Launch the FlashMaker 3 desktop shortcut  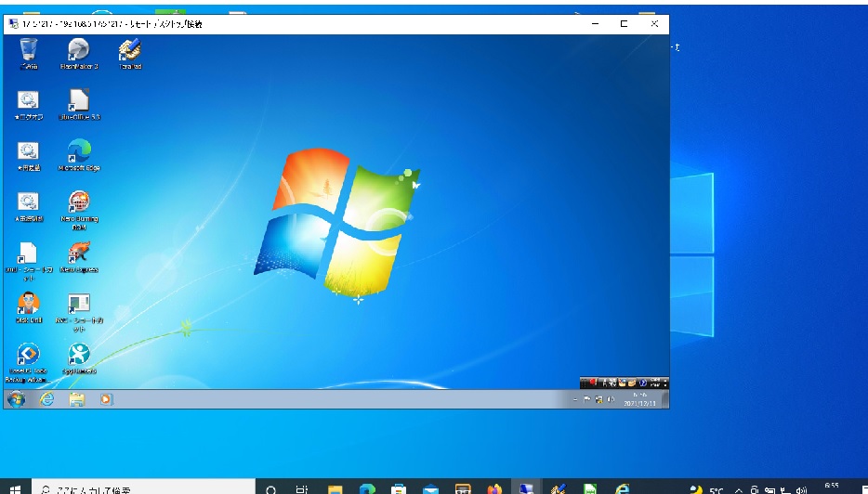(x=79, y=53)
